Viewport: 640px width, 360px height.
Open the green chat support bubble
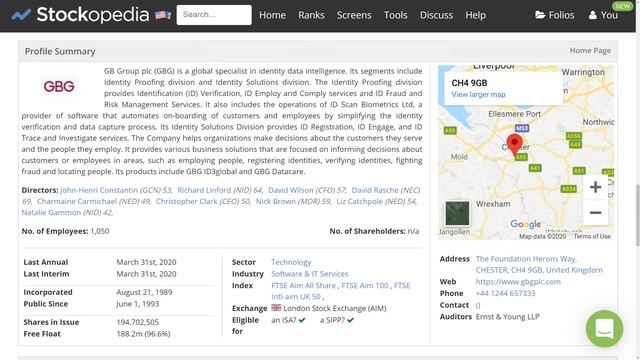click(x=604, y=329)
